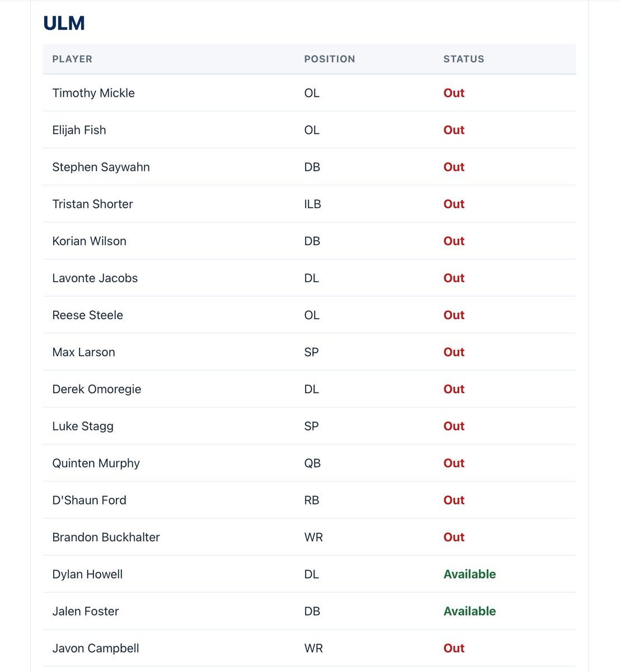Screen dimensions: 619x672
Task: Click Javon Campbell player name
Action: [x=96, y=648]
